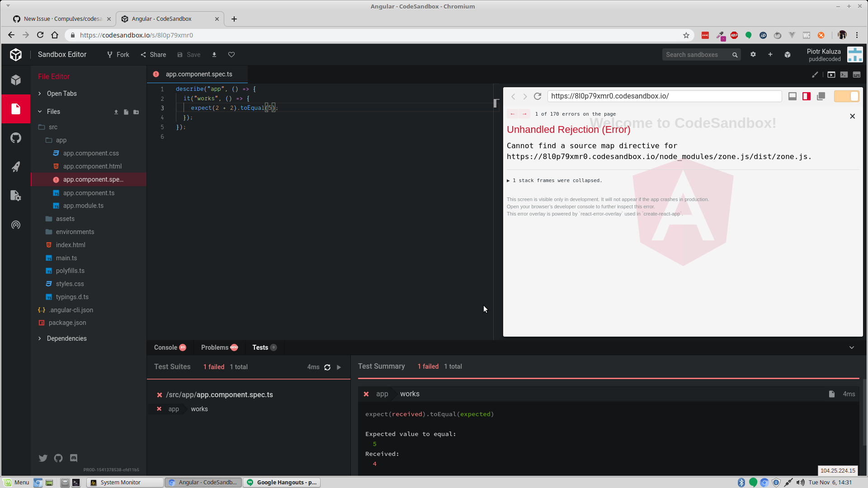Toggle the preview on/off switch
This screenshot has height=488, width=868.
(x=846, y=96)
